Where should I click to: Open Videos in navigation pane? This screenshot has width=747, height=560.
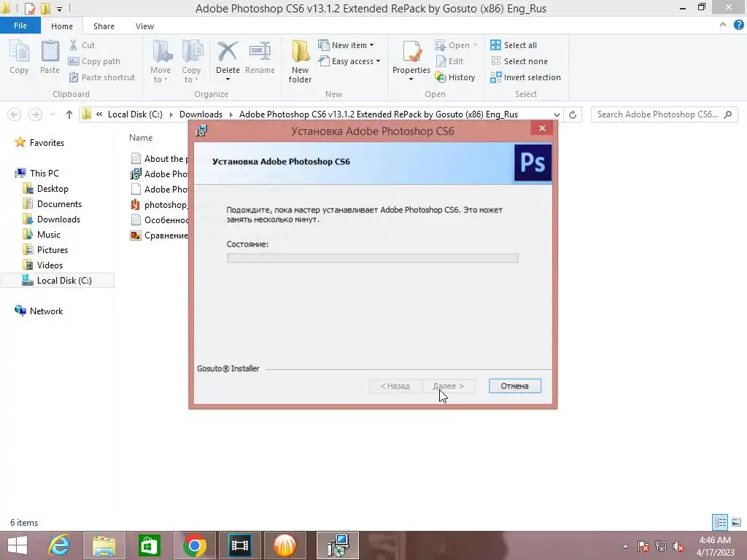pyautogui.click(x=43, y=265)
